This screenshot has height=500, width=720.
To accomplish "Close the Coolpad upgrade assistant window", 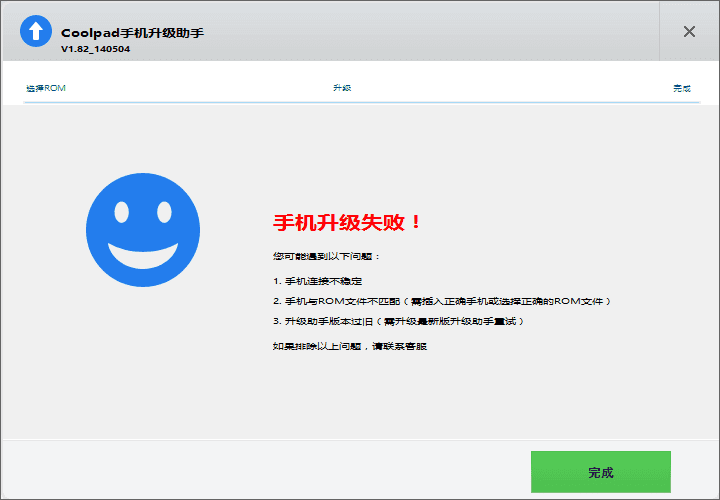I will click(x=689, y=32).
